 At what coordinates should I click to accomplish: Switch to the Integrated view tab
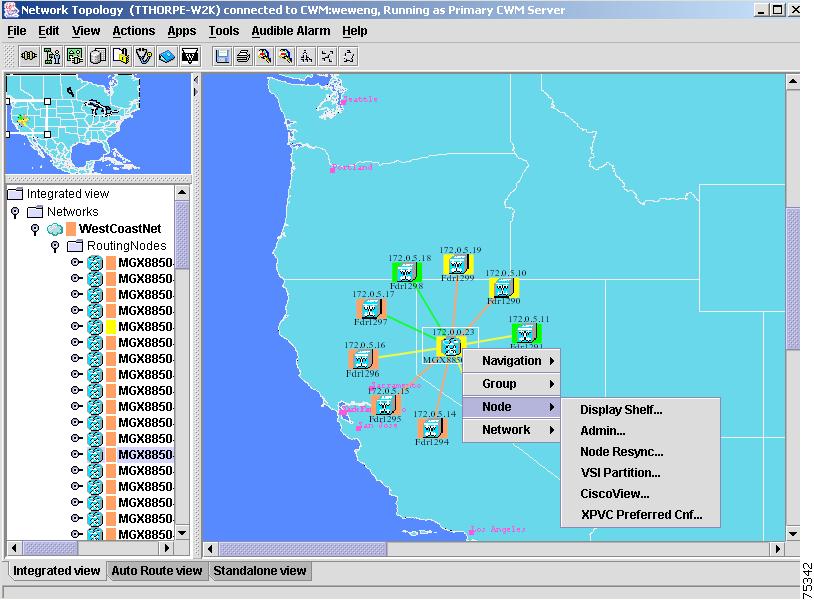point(56,571)
